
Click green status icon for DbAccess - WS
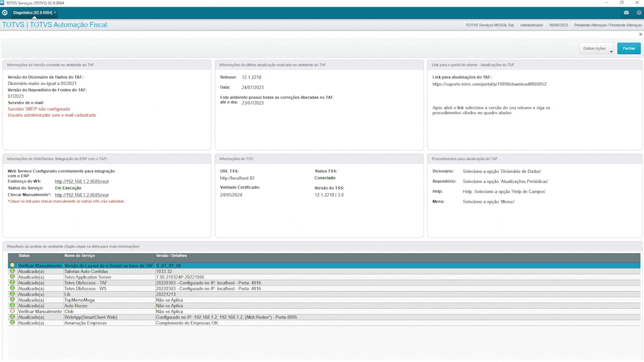tap(12, 288)
